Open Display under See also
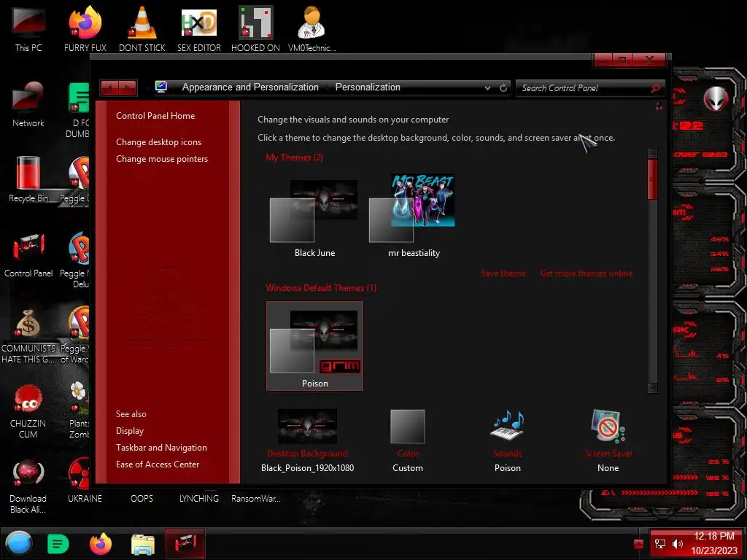The width and height of the screenshot is (747, 560). [130, 430]
